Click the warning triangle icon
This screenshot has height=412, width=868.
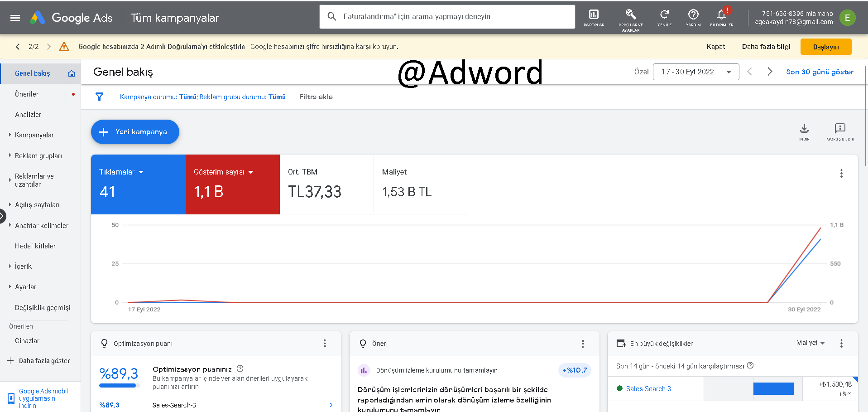64,46
